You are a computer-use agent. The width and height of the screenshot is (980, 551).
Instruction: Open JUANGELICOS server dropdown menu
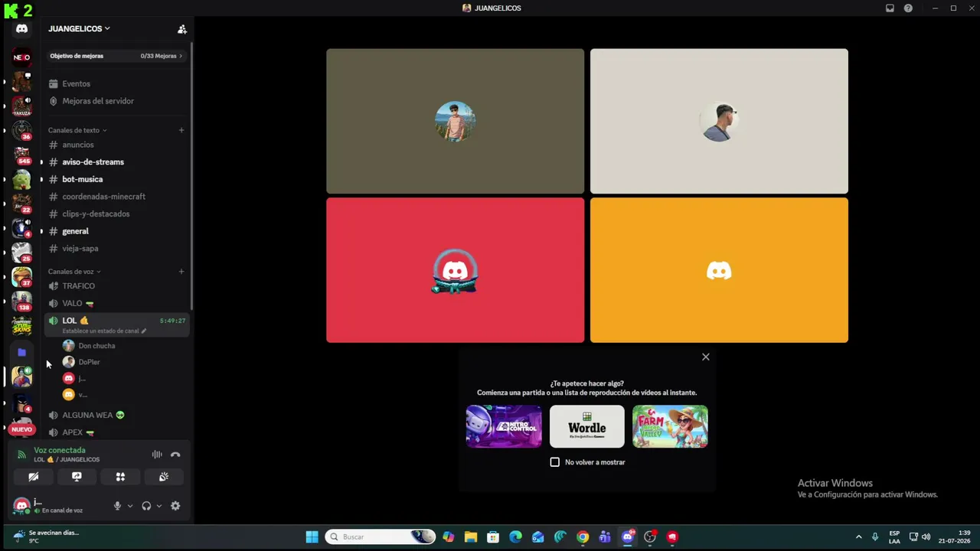(x=80, y=29)
